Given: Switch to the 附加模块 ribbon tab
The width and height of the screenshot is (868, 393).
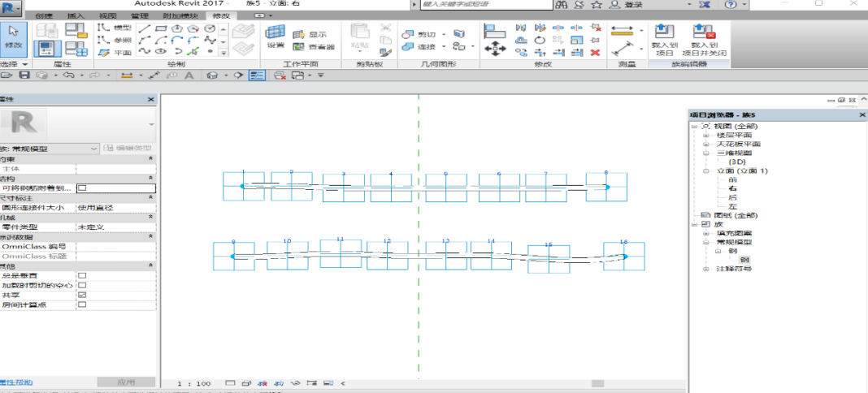Looking at the screenshot, I should coord(180,16).
